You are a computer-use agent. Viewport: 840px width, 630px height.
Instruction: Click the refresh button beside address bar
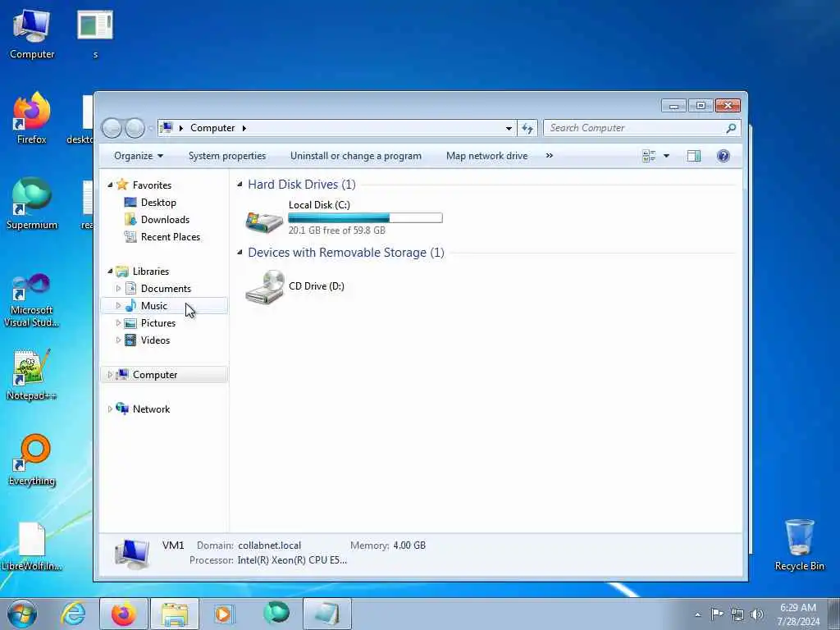coord(527,128)
